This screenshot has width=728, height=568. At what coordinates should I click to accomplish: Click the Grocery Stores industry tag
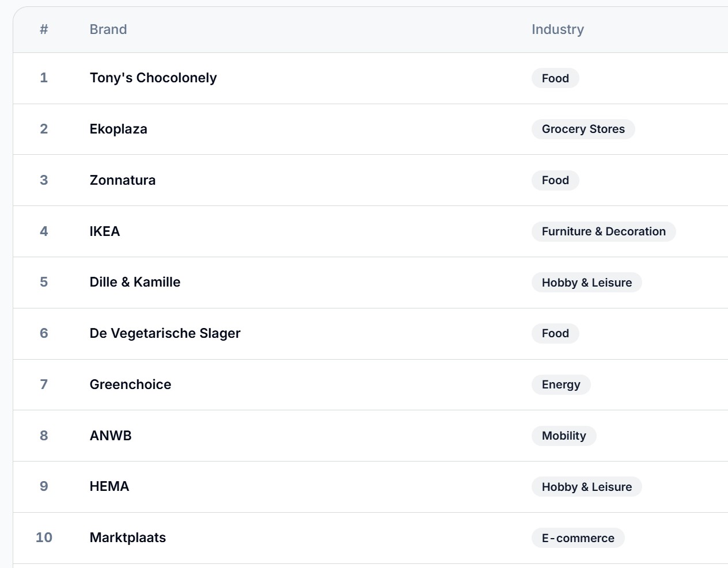point(583,129)
